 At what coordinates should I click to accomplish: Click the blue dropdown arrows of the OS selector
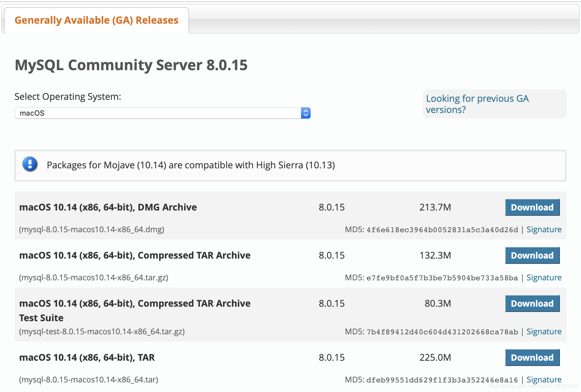[x=306, y=113]
